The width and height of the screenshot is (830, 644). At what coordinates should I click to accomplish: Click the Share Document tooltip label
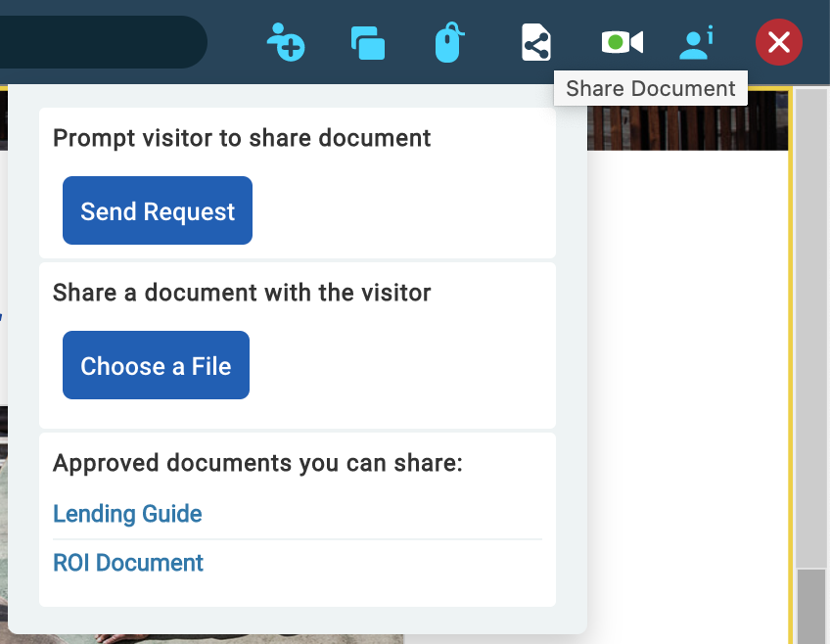(x=651, y=88)
